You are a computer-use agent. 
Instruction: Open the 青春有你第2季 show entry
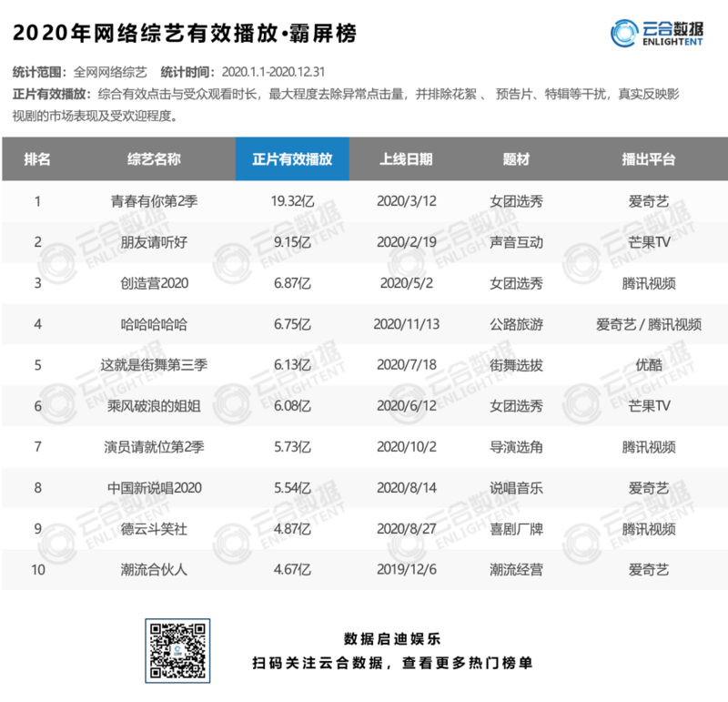(x=154, y=201)
